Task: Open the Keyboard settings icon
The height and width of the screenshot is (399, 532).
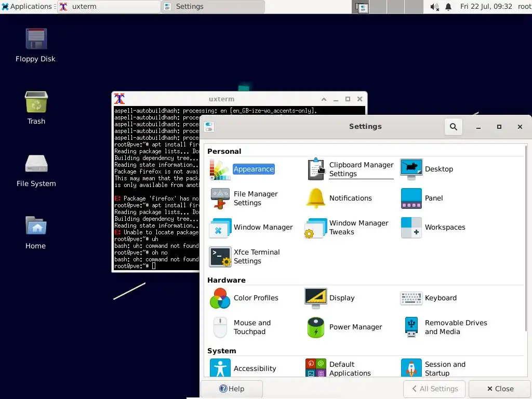Action: [x=411, y=298]
